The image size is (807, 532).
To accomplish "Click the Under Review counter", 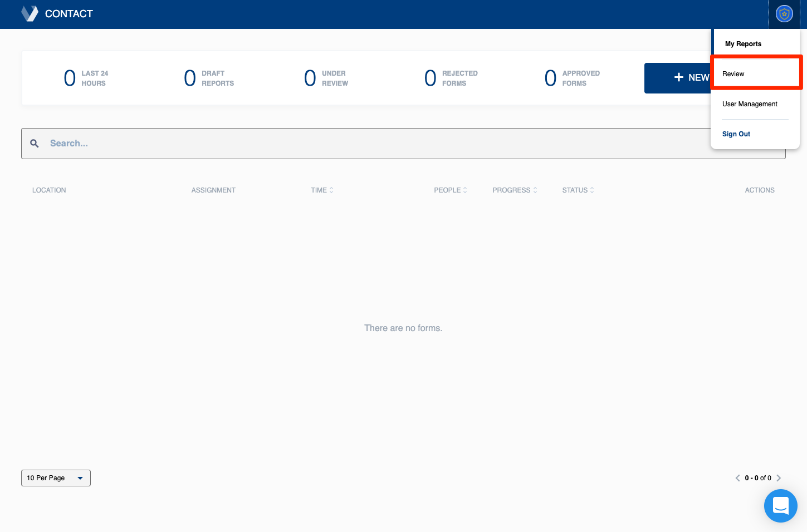I will tap(326, 78).
